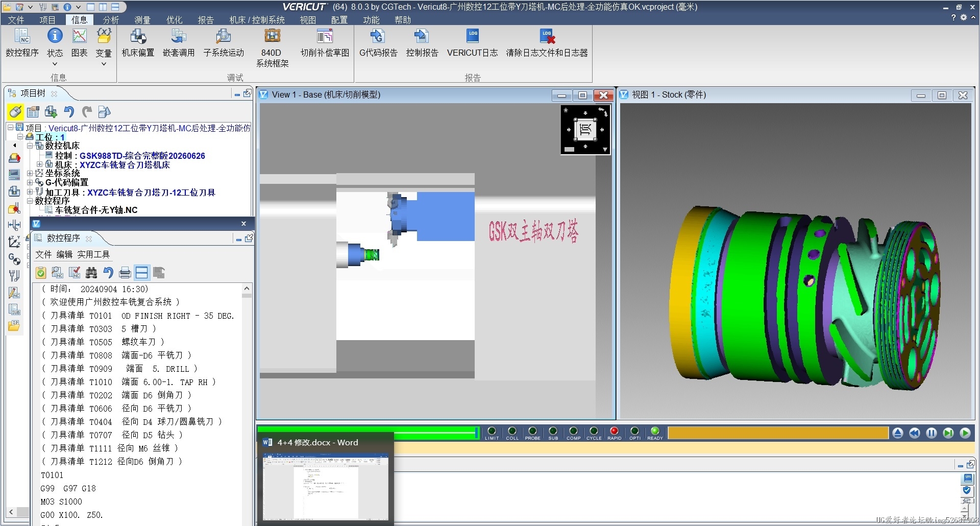
Task: Collapse the 工位 : 1 node
Action: point(20,137)
